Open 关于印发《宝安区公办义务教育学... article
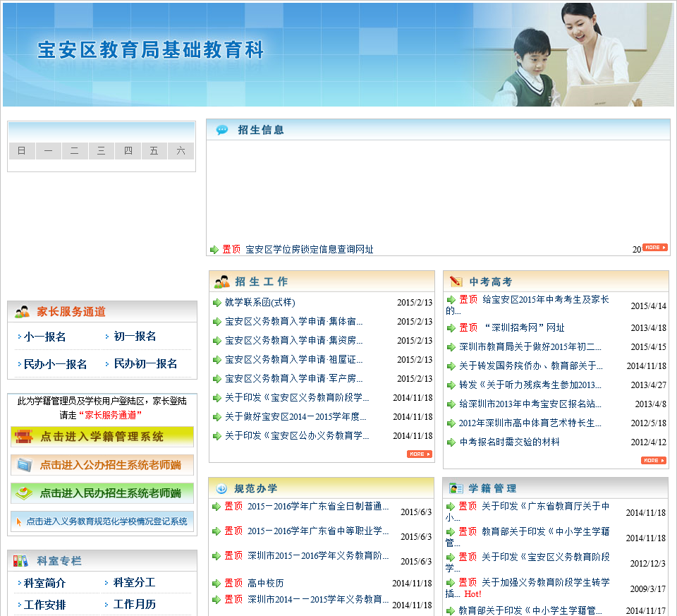This screenshot has height=616, width=677. coord(297,435)
